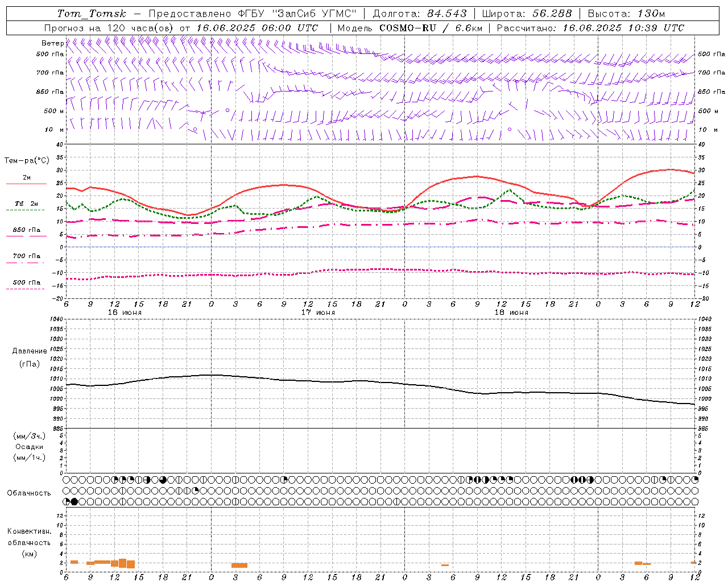Image resolution: width=728 pixels, height=582 pixels.
Task: Click the Высота: 130м value
Action: pyautogui.click(x=626, y=14)
